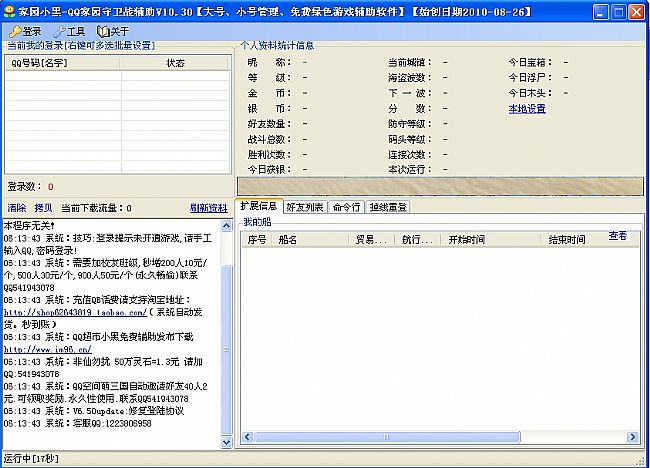650x468 pixels.
Task: Click the 今日木头 label
Action: click(530, 93)
